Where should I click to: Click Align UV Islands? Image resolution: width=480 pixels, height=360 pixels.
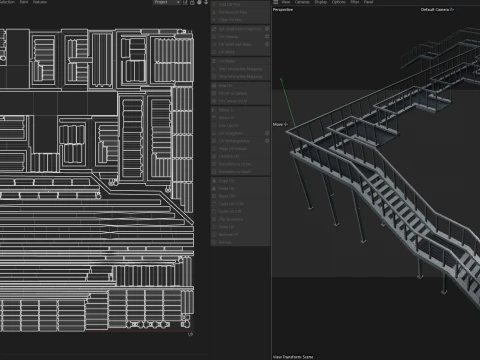(240, 148)
